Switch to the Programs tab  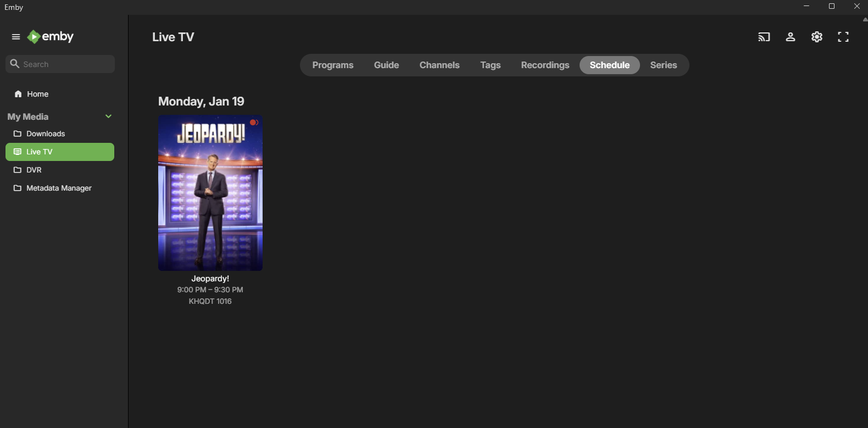point(333,65)
